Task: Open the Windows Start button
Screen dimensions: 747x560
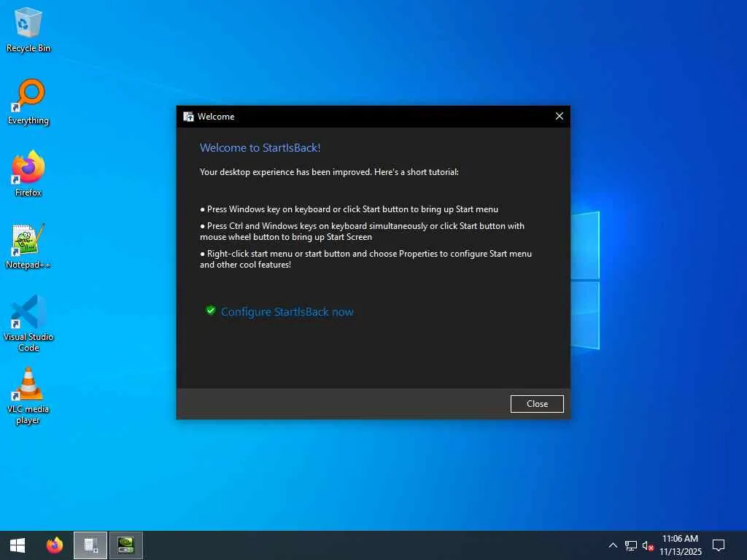Action: click(x=18, y=545)
